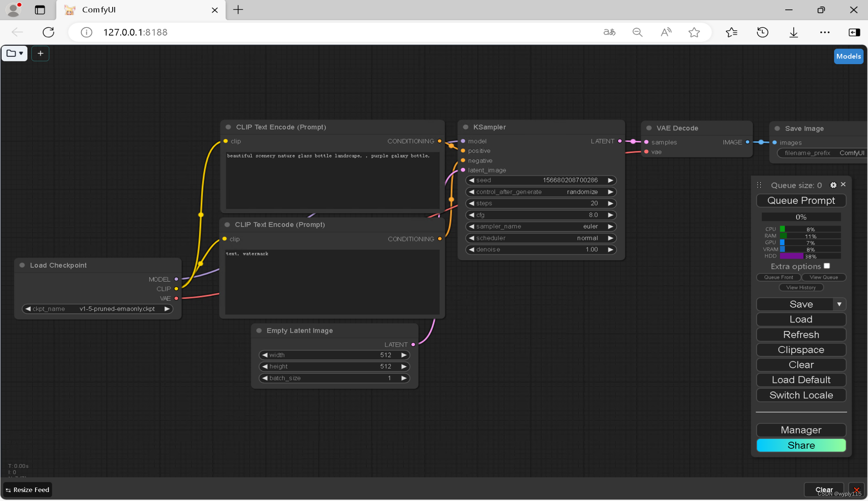Open browser settings ellipsis menu

[x=825, y=32]
